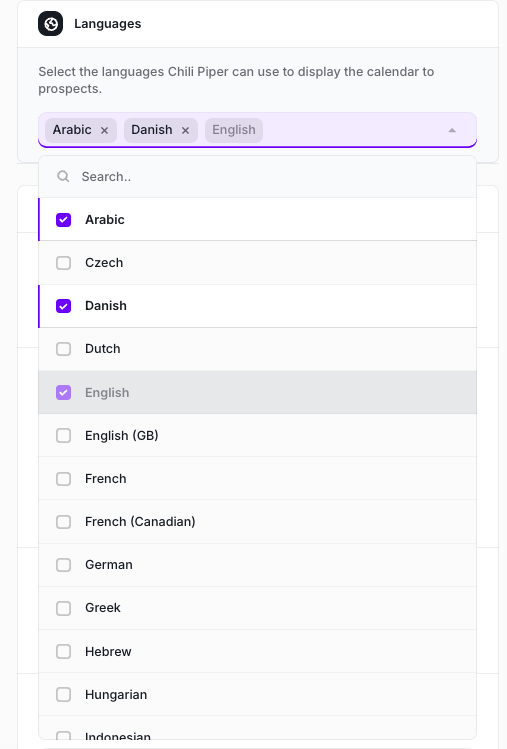
Task: Click the disabled English option row
Action: (x=258, y=392)
